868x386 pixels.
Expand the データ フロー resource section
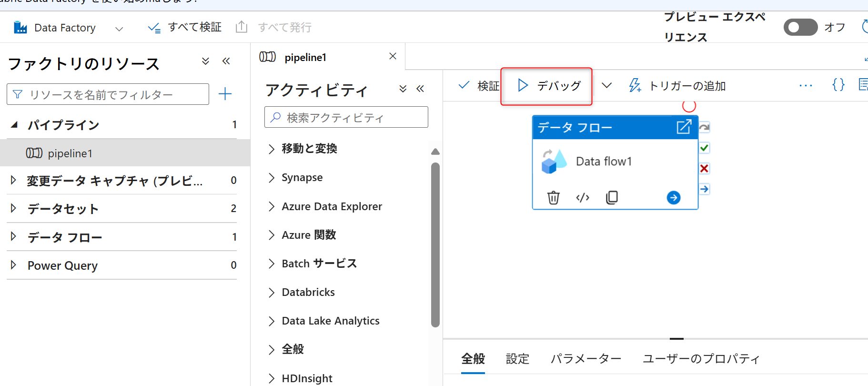[13, 236]
